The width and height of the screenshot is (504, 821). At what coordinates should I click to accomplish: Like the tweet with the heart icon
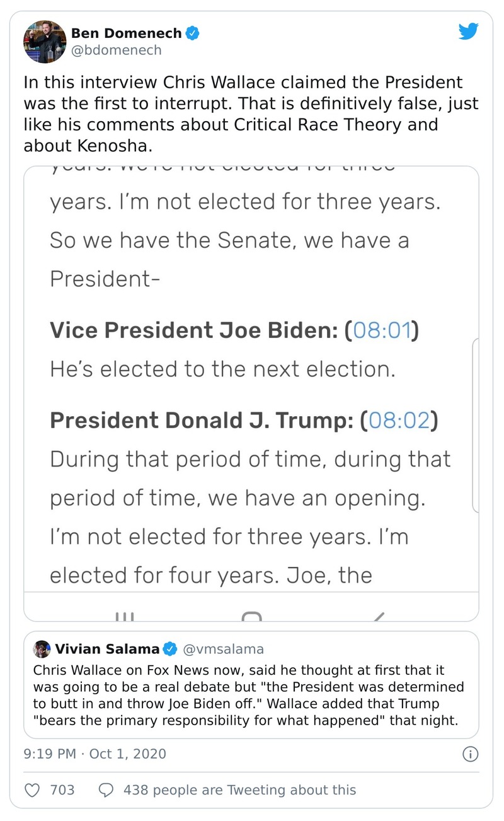(x=32, y=789)
